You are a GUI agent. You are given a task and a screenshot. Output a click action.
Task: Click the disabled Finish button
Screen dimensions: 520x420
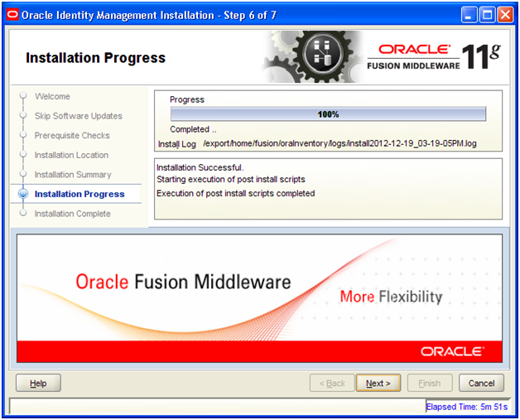tap(430, 384)
